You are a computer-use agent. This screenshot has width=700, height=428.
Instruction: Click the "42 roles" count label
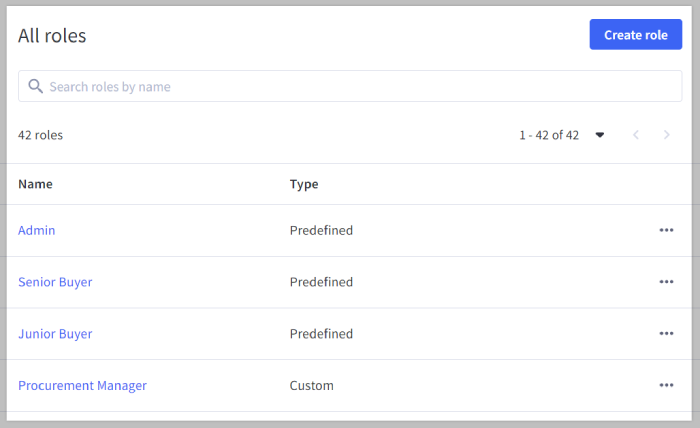40,135
